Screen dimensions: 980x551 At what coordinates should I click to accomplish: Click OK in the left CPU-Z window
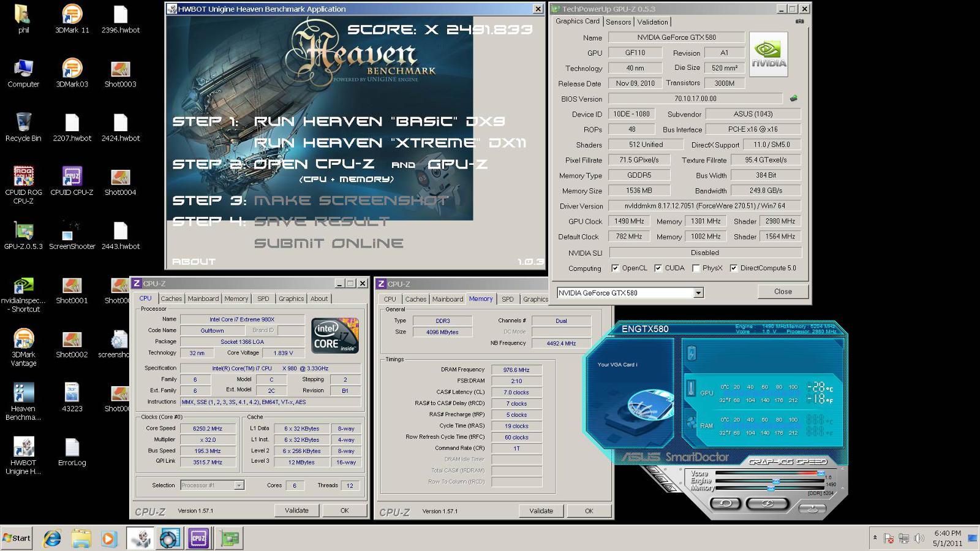tap(344, 510)
